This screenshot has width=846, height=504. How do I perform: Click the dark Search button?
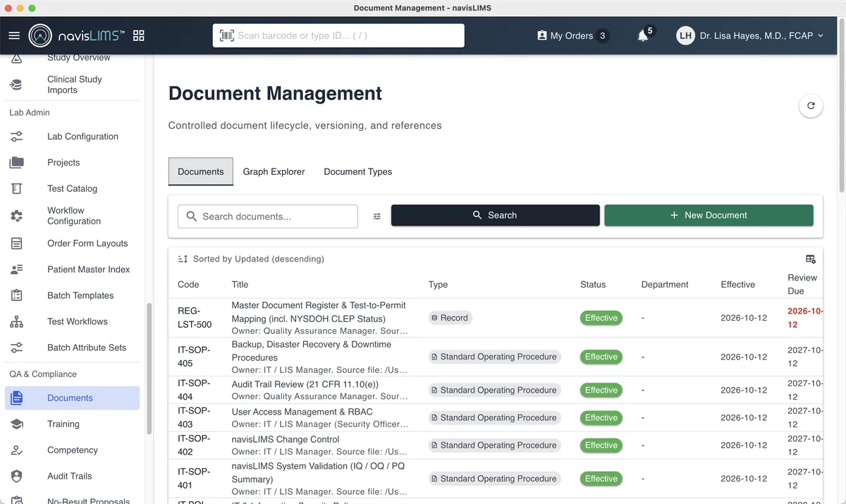coord(496,215)
